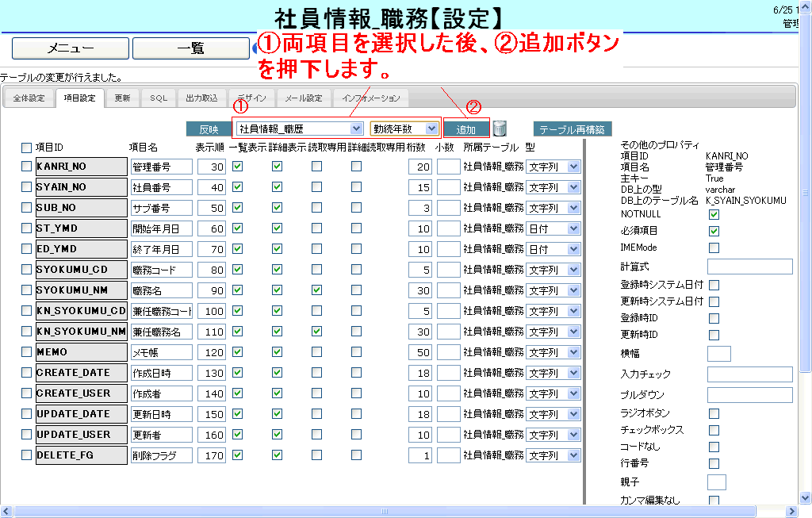This screenshot has width=812, height=518.
Task: Switch to the 全体設定 tab
Action: click(x=30, y=98)
